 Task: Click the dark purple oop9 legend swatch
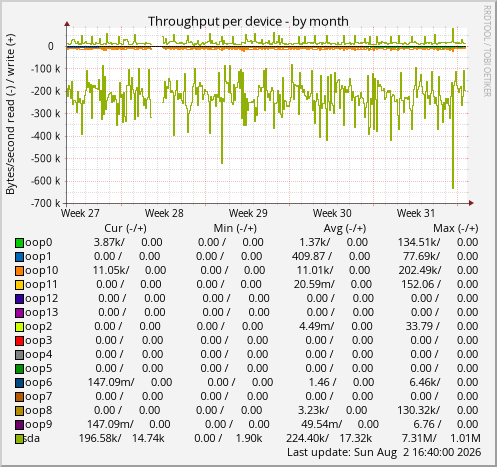click(x=20, y=425)
